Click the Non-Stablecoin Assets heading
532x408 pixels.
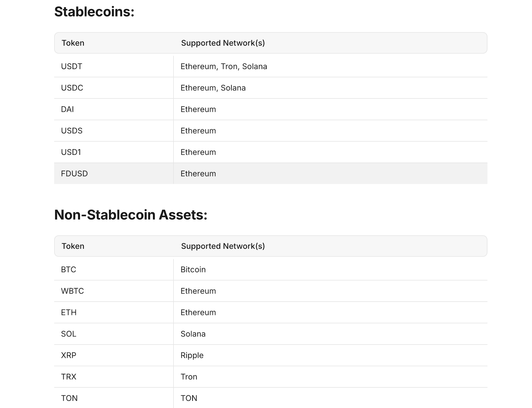131,215
